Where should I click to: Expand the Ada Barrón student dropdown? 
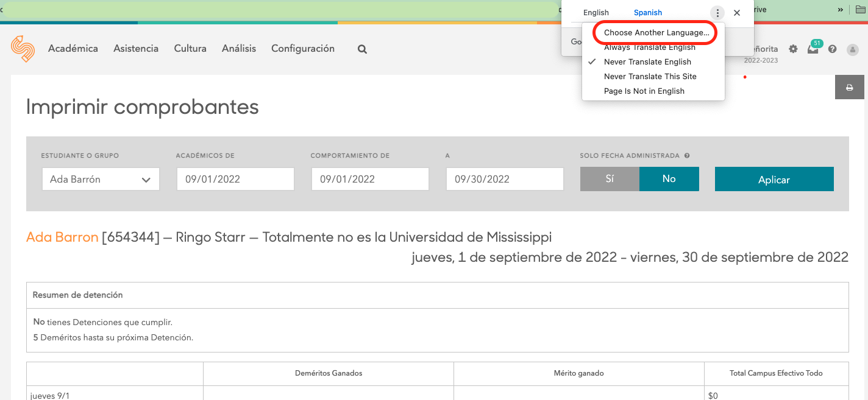(x=101, y=180)
